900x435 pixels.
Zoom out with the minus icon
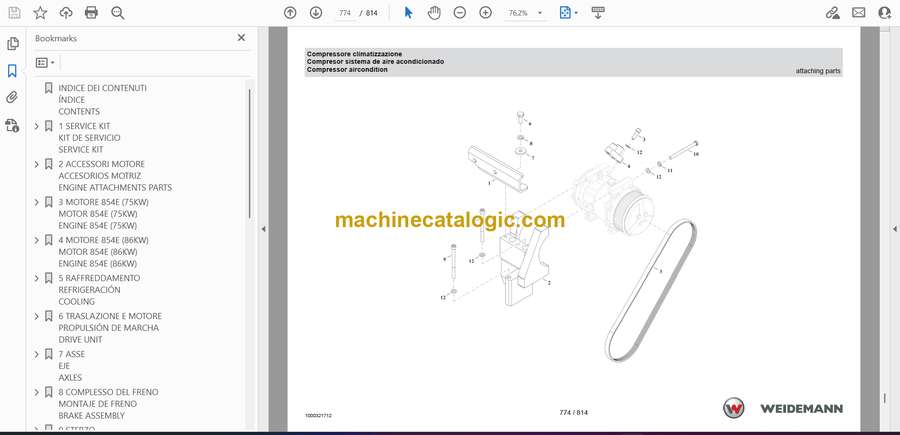[x=460, y=13]
